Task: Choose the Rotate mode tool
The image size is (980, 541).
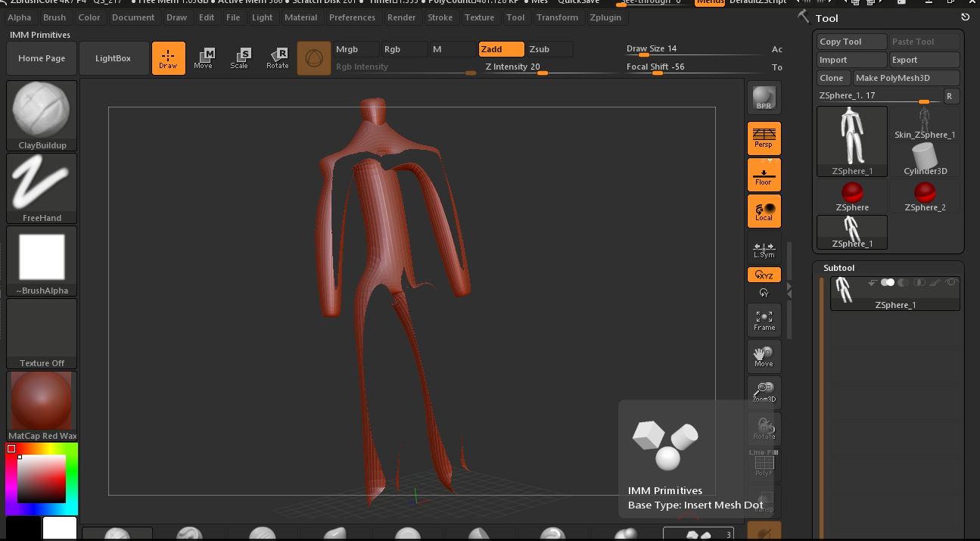Action: (x=277, y=58)
